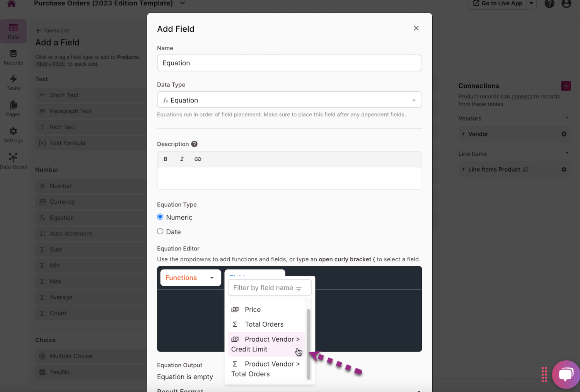Select the Numeric equation type
The height and width of the screenshot is (392, 580).
(x=160, y=217)
